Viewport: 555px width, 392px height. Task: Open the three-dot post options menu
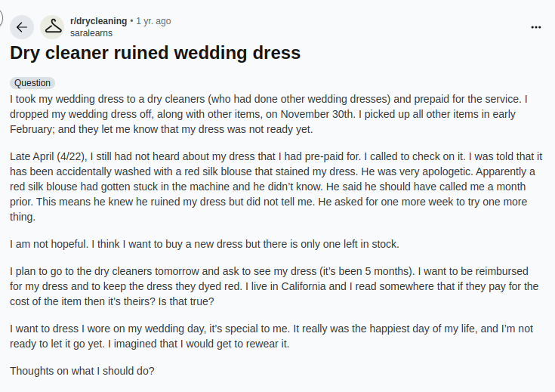(x=536, y=27)
